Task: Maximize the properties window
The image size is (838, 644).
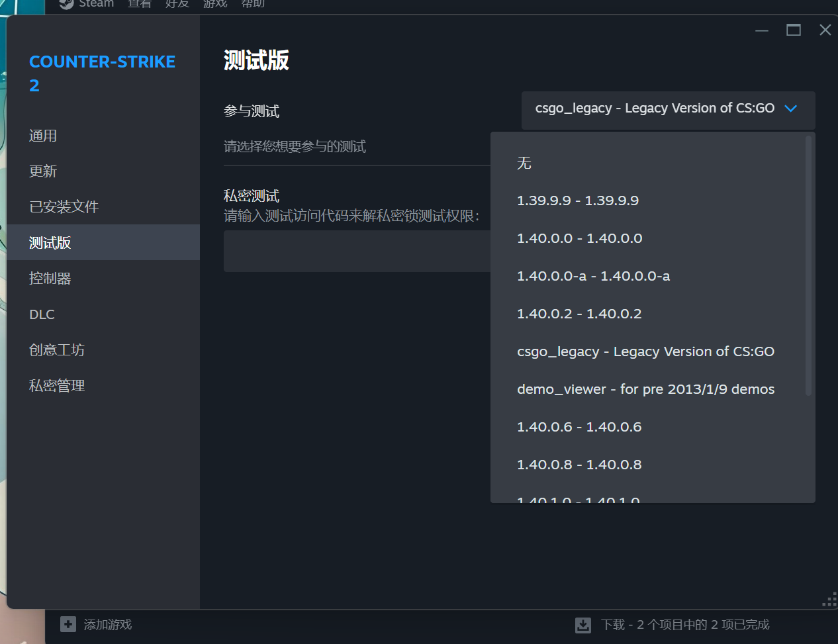Action: pyautogui.click(x=794, y=30)
